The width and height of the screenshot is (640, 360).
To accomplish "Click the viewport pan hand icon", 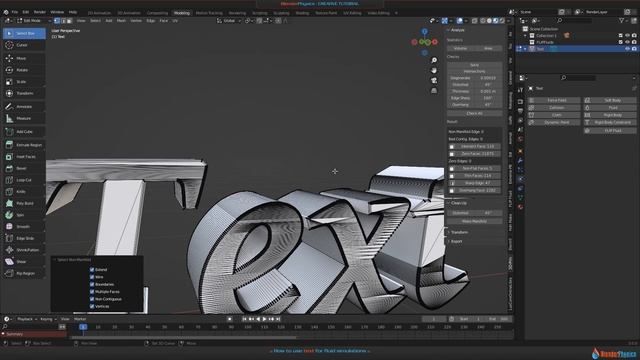I will (434, 70).
